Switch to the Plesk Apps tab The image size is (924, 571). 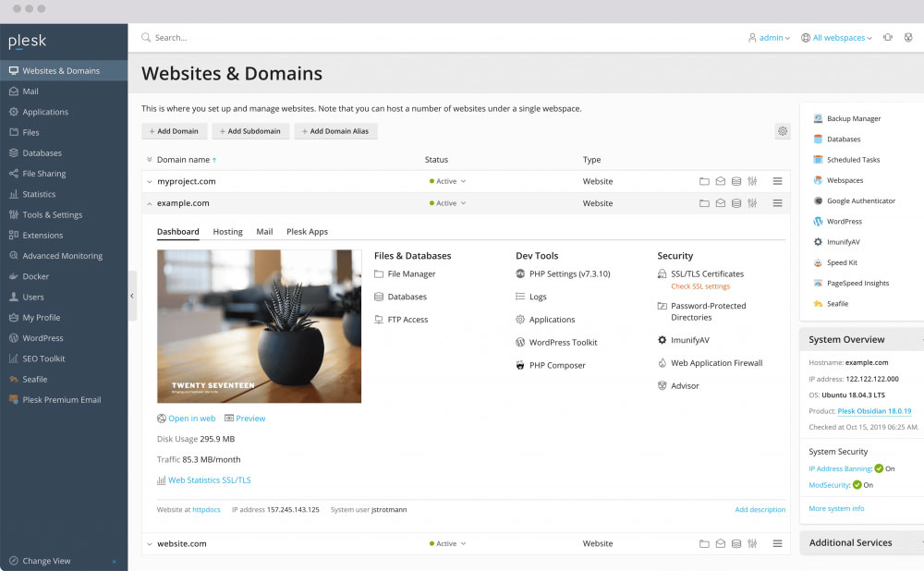click(x=307, y=232)
